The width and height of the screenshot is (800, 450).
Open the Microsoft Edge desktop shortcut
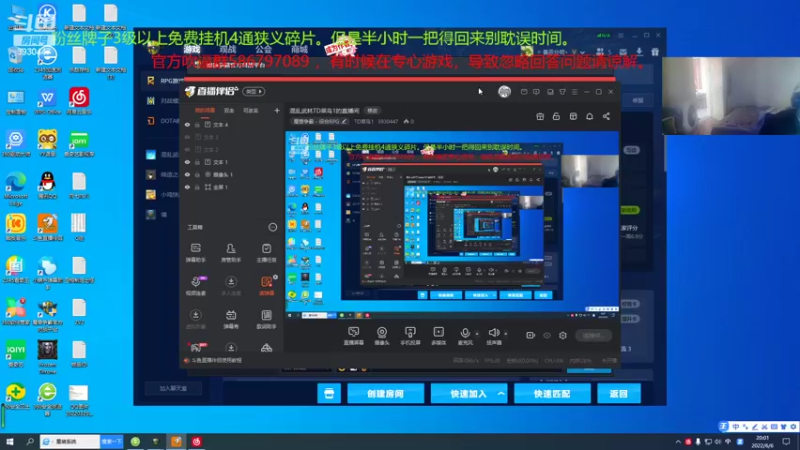tap(16, 189)
